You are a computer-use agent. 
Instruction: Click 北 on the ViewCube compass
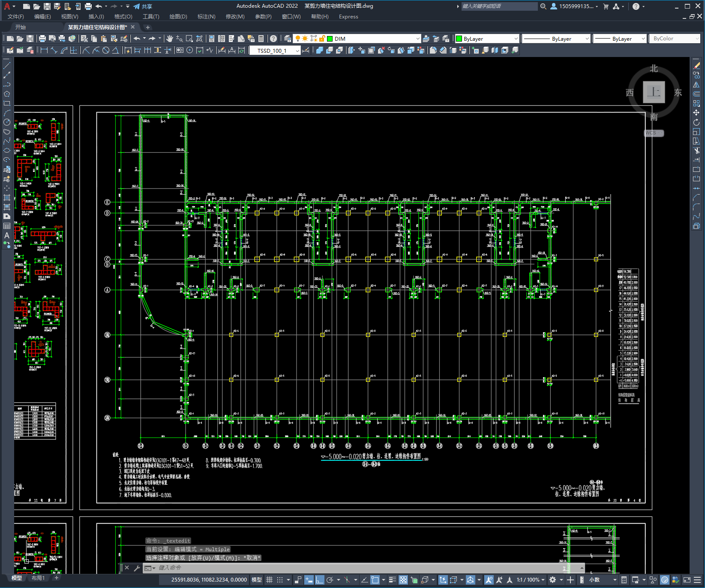click(x=654, y=69)
